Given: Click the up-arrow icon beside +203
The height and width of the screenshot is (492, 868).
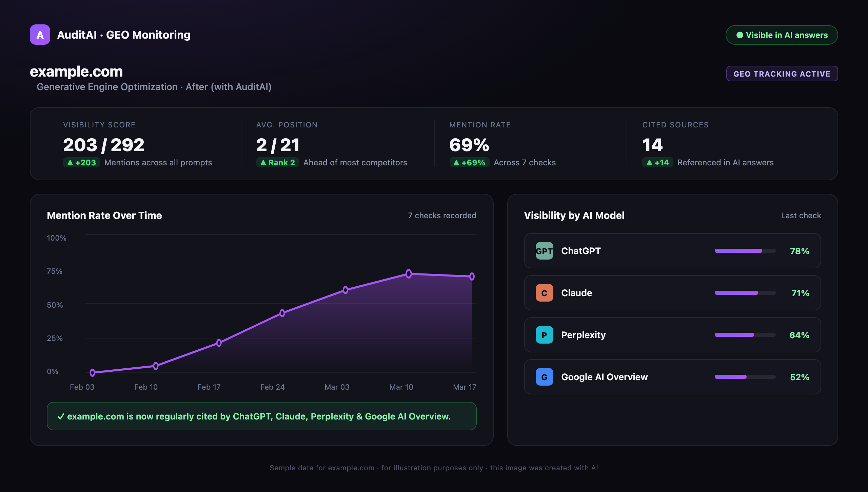Looking at the screenshot, I should point(70,163).
